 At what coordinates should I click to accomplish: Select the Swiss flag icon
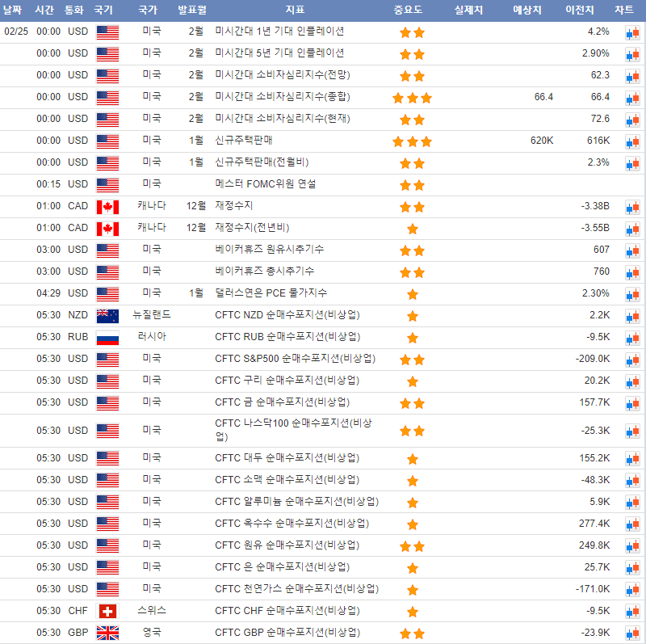(x=107, y=611)
